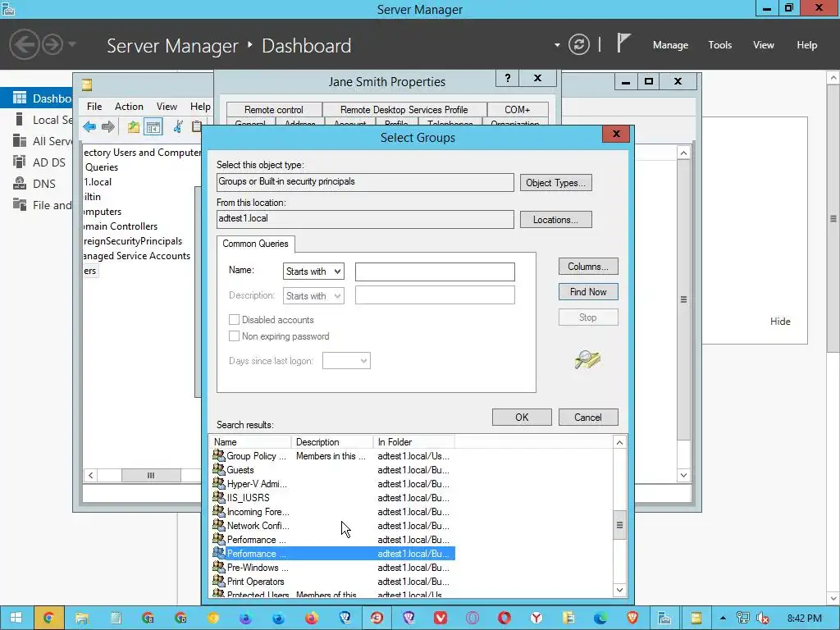Click the search results scrollbar thumb

619,525
